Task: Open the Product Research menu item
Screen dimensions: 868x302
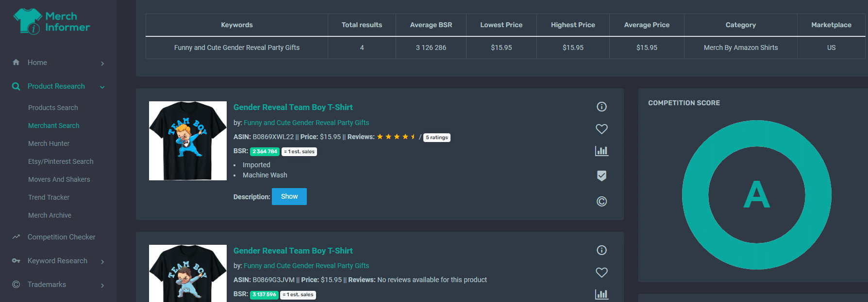Action: pyautogui.click(x=56, y=86)
